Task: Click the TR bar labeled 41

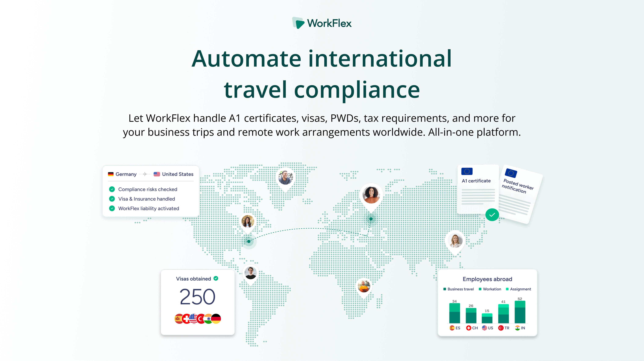Action: [503, 314]
